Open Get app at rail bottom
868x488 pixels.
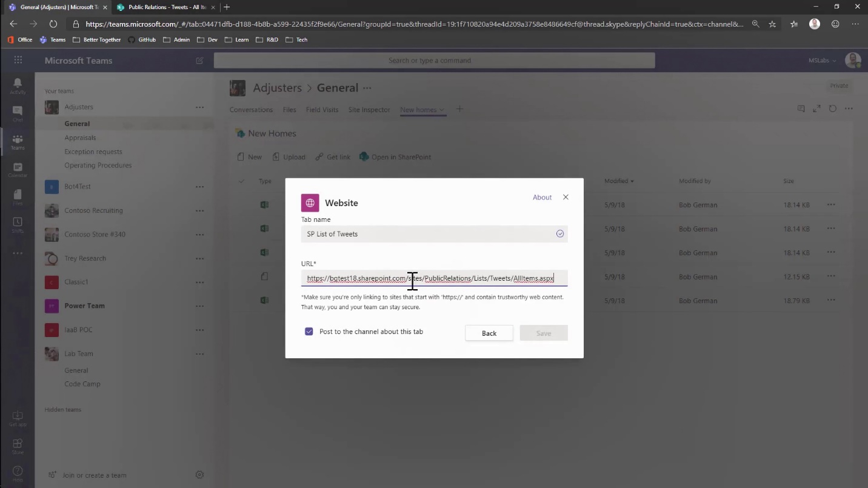click(x=18, y=419)
